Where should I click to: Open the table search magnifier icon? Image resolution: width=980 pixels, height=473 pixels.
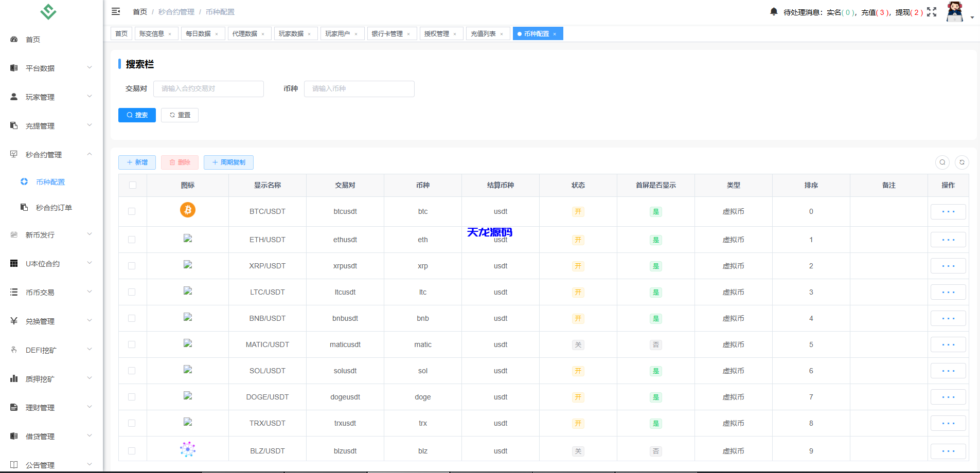(x=942, y=162)
